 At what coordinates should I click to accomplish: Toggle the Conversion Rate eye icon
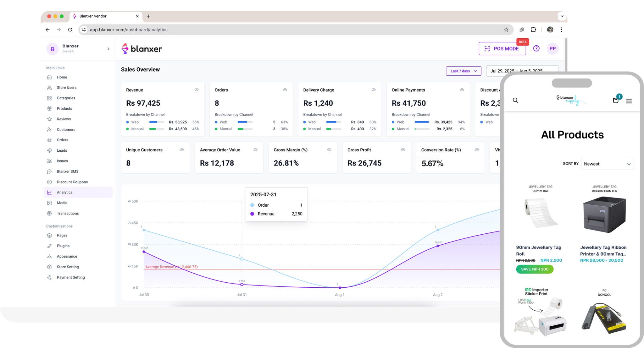click(x=476, y=150)
